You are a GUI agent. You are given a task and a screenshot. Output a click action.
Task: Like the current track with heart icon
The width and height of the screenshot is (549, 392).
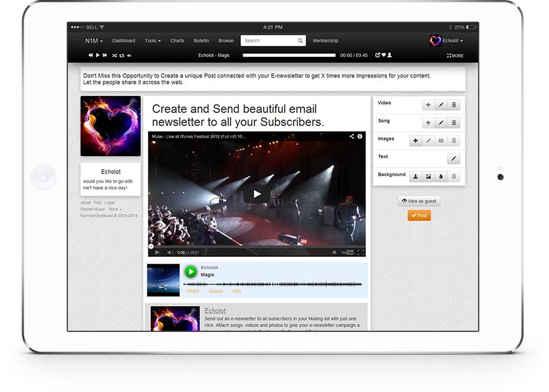coord(383,55)
